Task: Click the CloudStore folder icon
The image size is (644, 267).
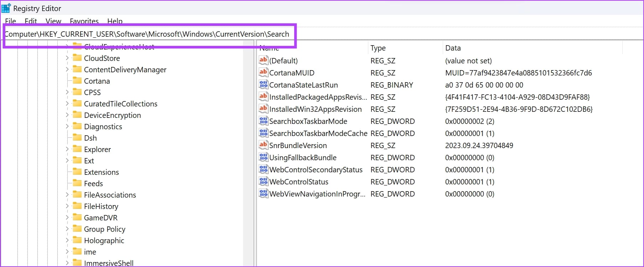Action: 77,58
